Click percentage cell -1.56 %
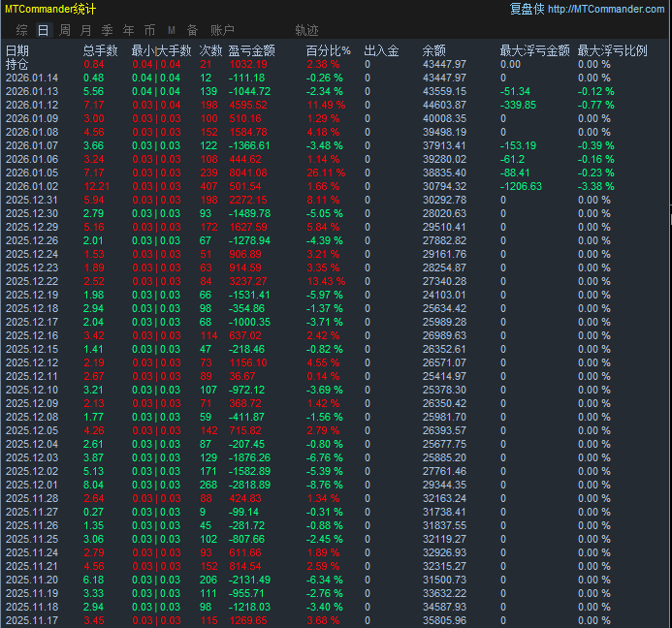 point(325,417)
